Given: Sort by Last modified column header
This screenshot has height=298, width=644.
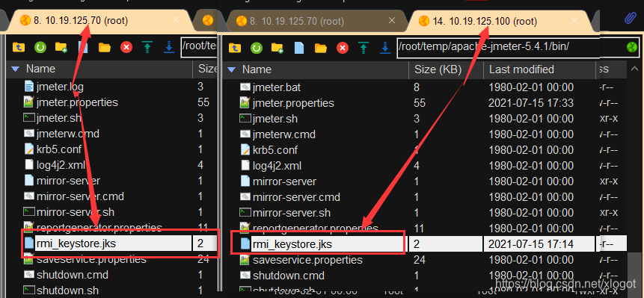Looking at the screenshot, I should (521, 69).
